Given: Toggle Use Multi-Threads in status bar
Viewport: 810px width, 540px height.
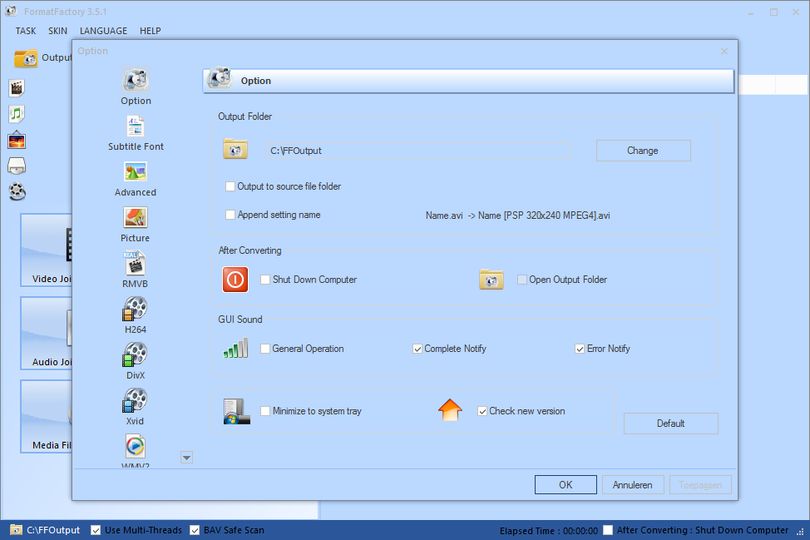Looking at the screenshot, I should click(96, 530).
